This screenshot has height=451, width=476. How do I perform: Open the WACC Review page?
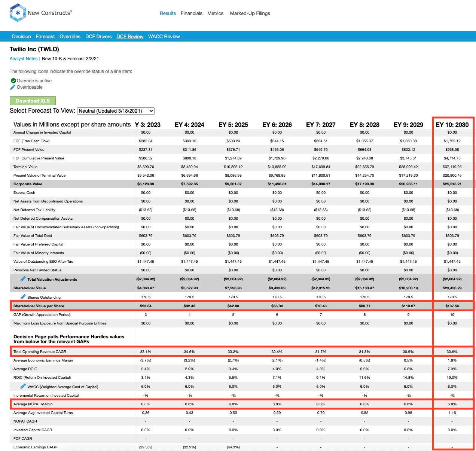point(164,37)
